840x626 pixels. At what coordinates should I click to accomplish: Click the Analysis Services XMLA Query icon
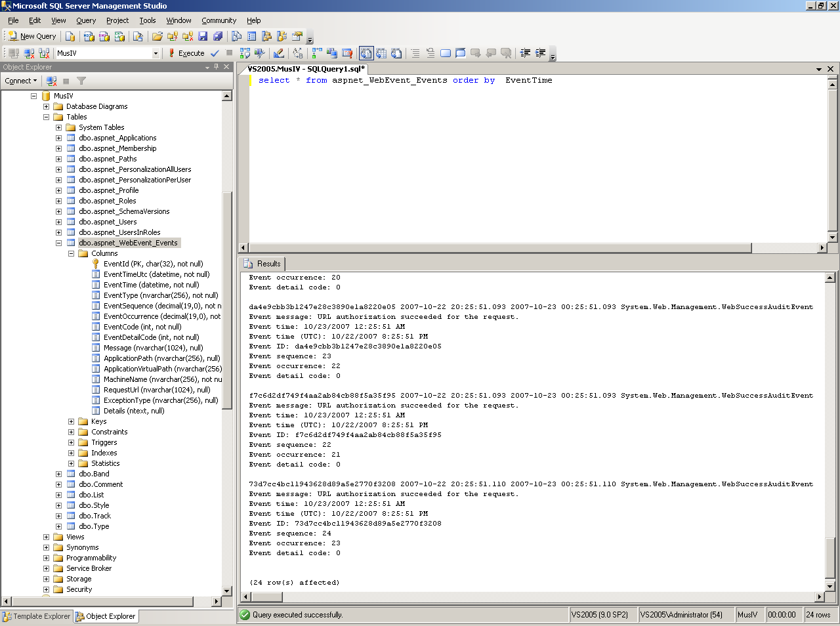(119, 36)
